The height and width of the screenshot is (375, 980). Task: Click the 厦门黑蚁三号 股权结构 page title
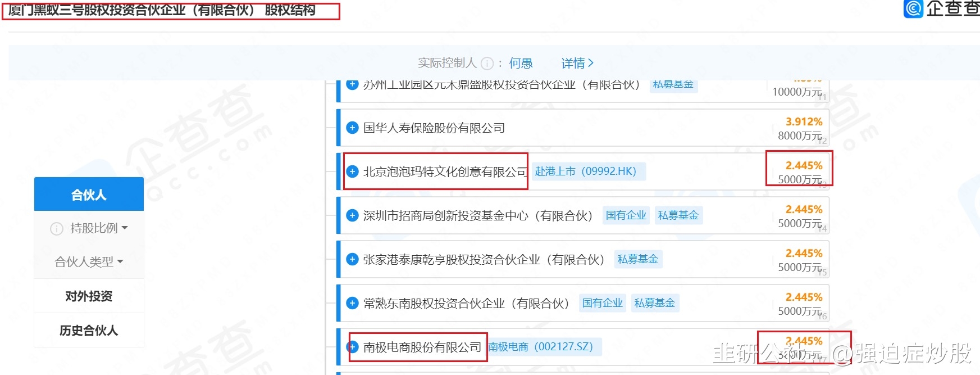tap(162, 10)
